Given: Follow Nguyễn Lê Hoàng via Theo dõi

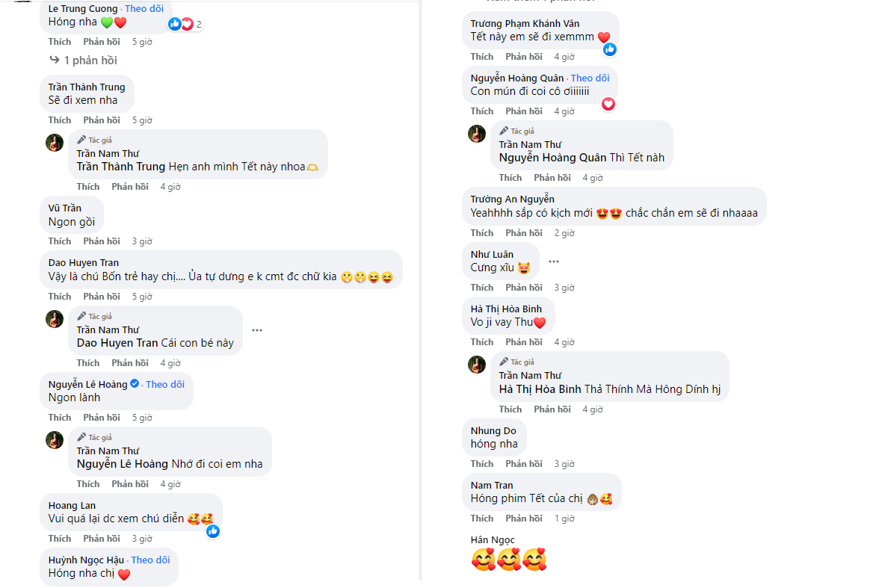Looking at the screenshot, I should click(x=165, y=384).
